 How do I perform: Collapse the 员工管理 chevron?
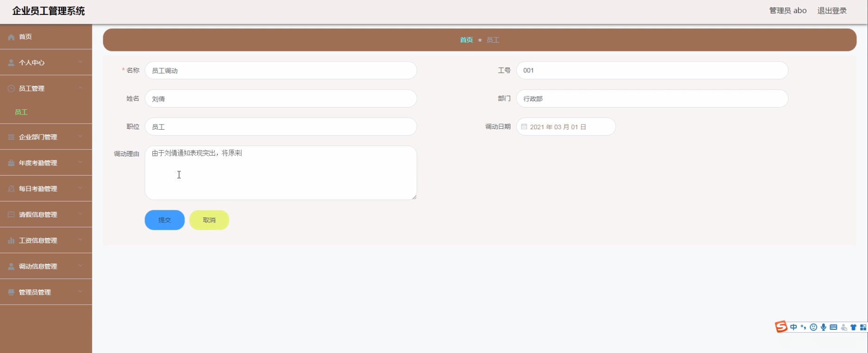80,88
